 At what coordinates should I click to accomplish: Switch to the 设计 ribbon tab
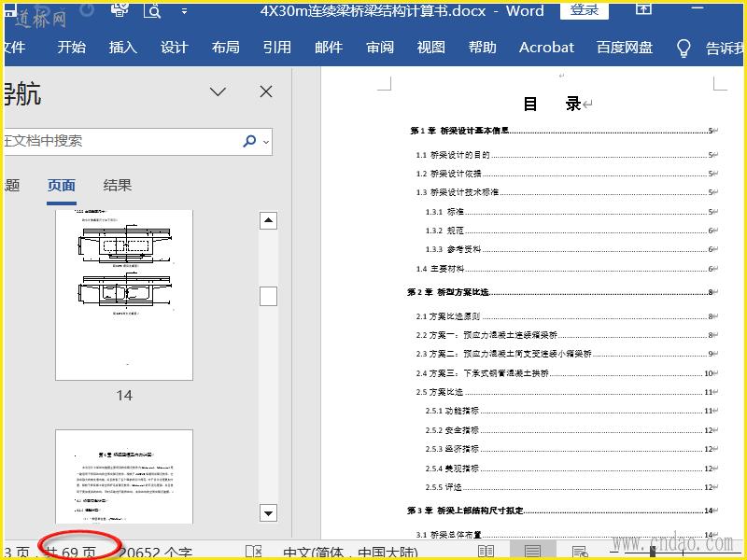click(x=175, y=48)
